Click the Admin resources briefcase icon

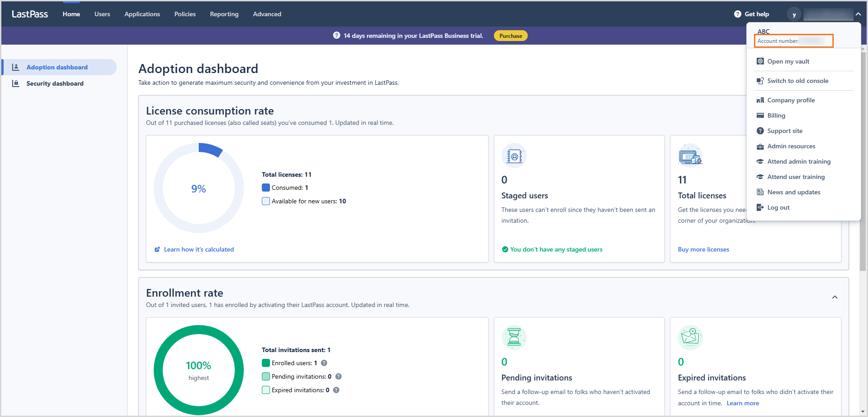[x=760, y=146]
